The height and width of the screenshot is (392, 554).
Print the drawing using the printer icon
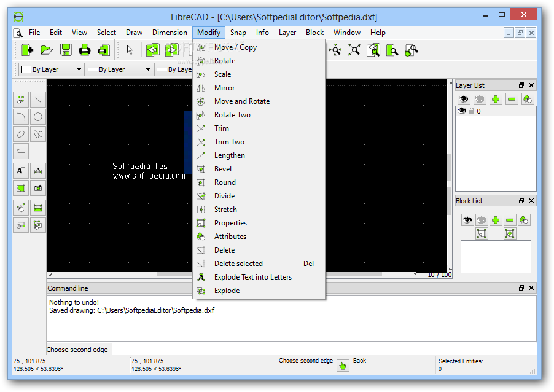click(x=84, y=50)
